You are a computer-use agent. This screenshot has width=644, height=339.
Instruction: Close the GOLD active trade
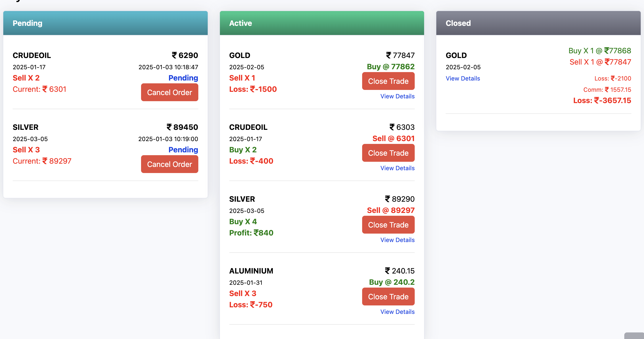388,81
